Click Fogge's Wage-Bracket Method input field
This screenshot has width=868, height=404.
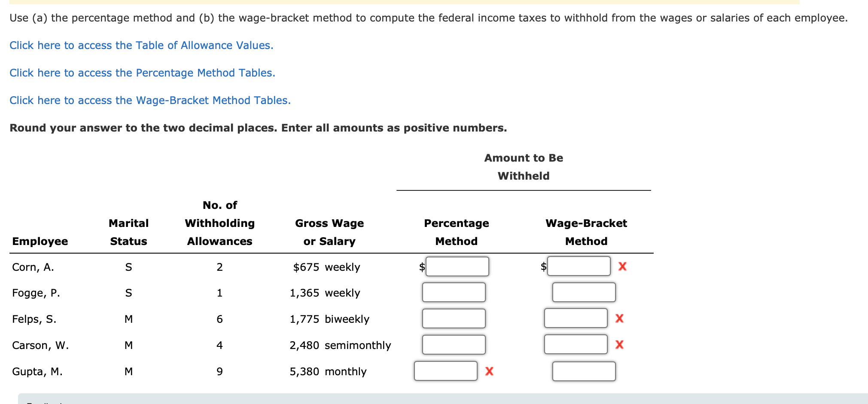coord(584,293)
